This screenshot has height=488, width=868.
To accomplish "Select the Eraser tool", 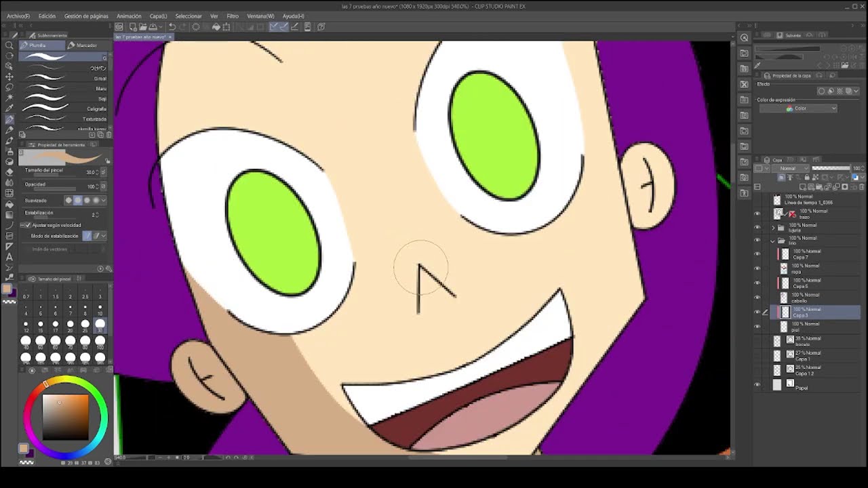I will point(9,172).
